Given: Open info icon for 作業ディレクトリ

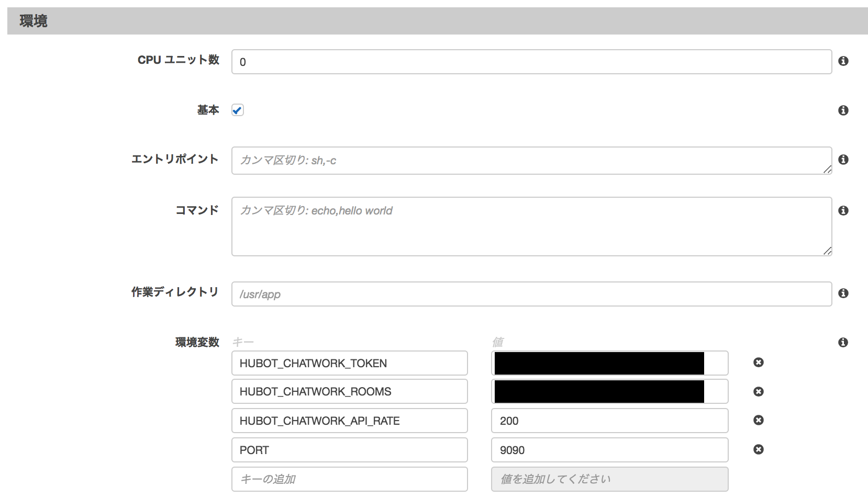Looking at the screenshot, I should [x=843, y=293].
